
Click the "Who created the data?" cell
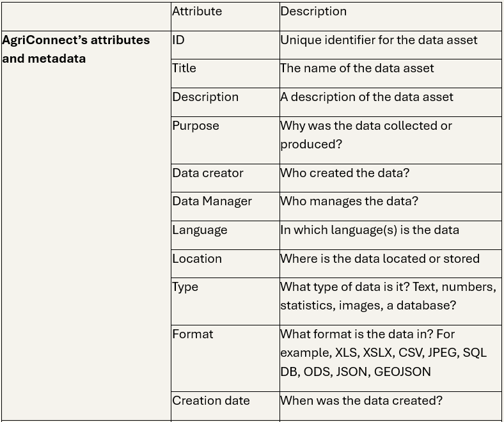point(345,173)
